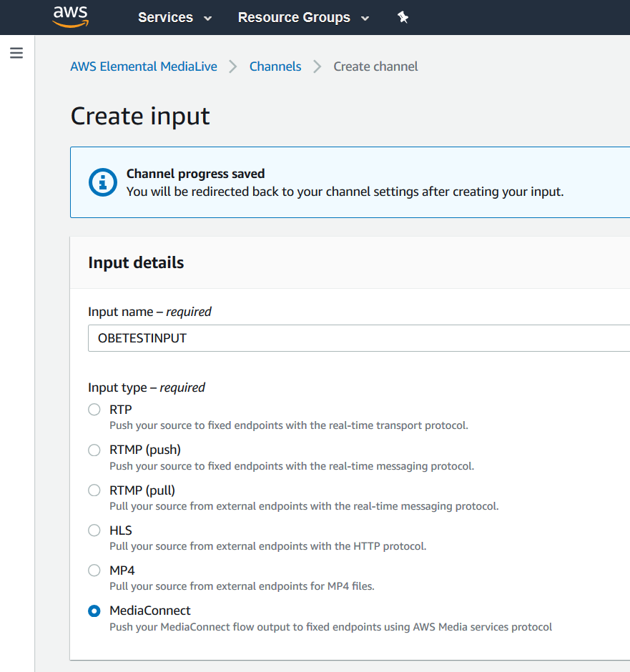Open the hamburger side navigation menu
Viewport: 630px width, 672px height.
pos(16,53)
